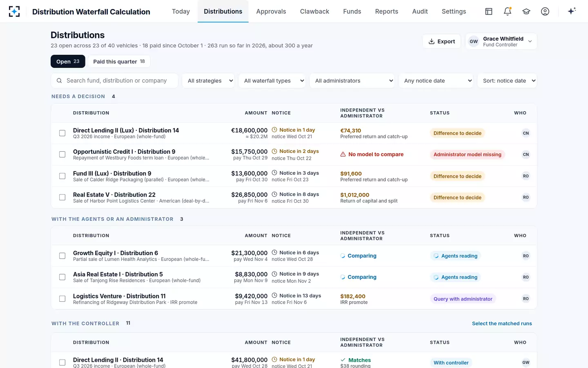Open the graduation cap learning icon

click(x=526, y=11)
